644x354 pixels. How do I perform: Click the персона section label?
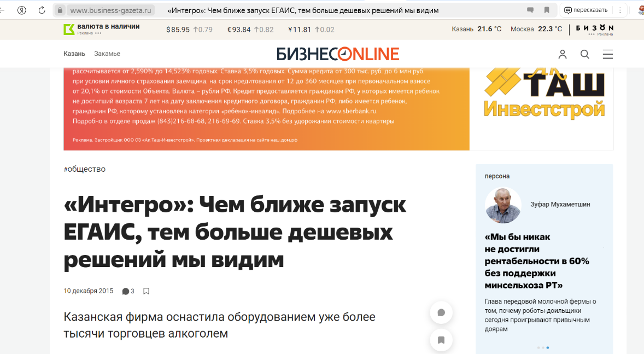(497, 176)
